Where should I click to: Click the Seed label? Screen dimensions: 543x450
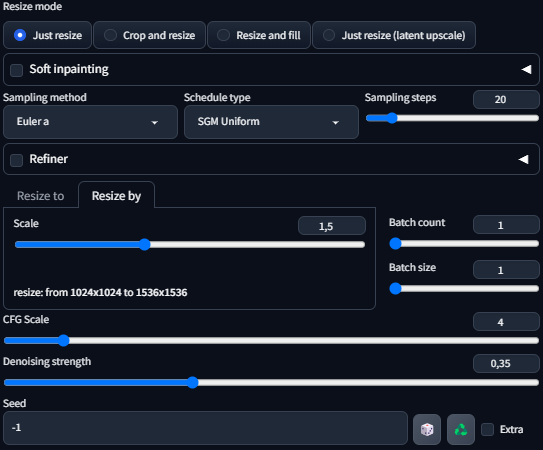15,403
